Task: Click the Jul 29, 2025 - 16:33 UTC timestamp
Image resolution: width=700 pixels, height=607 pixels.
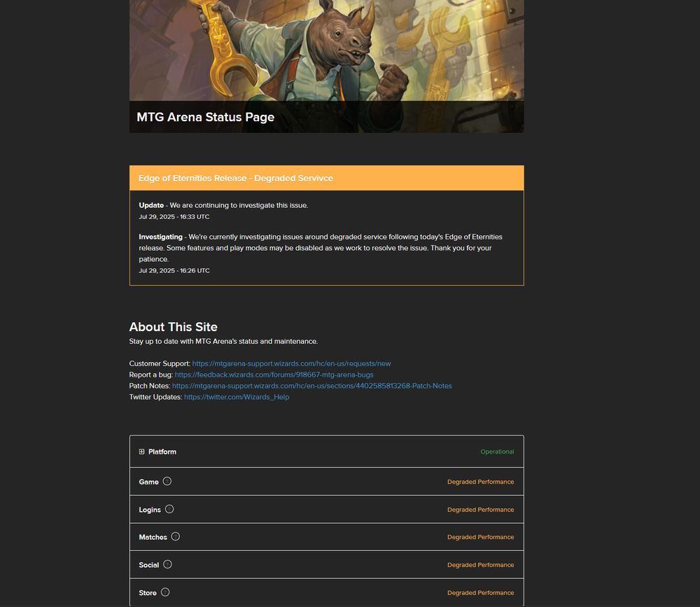Action: point(174,216)
